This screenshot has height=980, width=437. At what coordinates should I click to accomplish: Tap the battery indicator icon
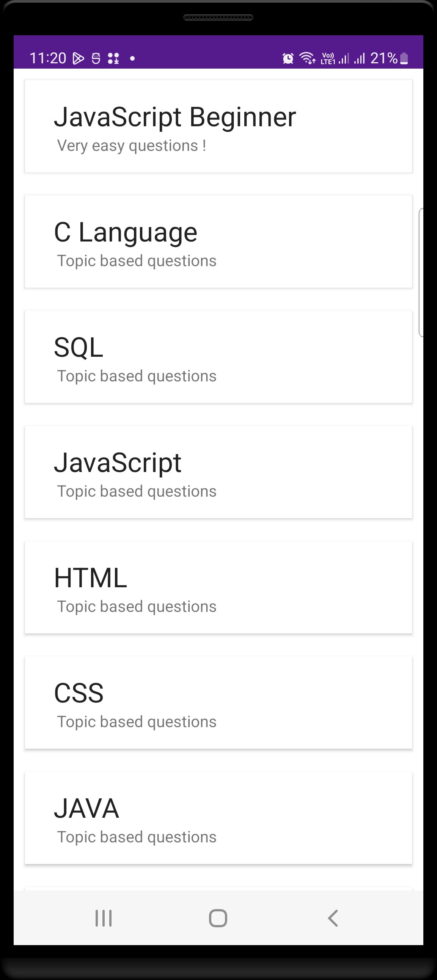[404, 58]
